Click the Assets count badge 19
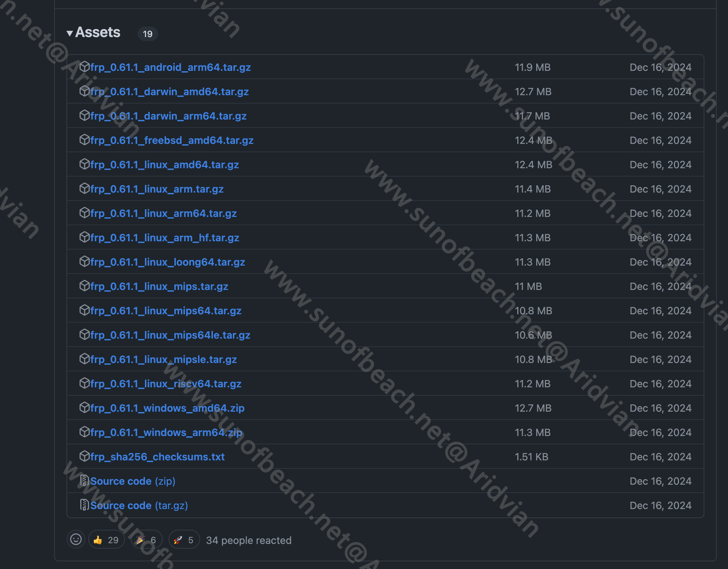The image size is (728, 569). (x=147, y=34)
